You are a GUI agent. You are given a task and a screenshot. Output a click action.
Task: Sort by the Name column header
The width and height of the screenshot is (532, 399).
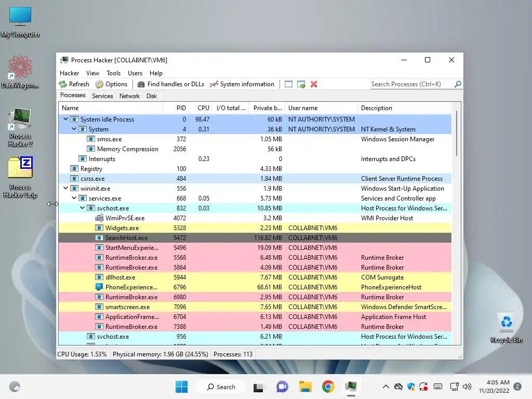(x=111, y=108)
